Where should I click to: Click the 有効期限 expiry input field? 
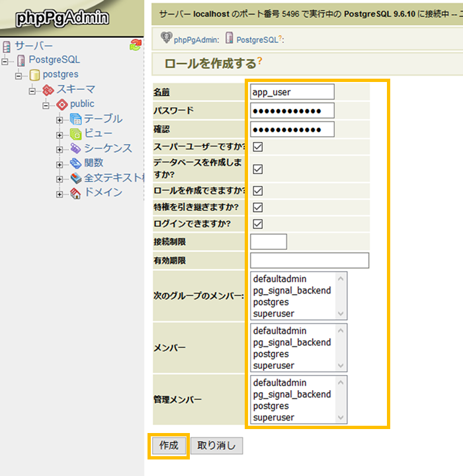(x=310, y=260)
